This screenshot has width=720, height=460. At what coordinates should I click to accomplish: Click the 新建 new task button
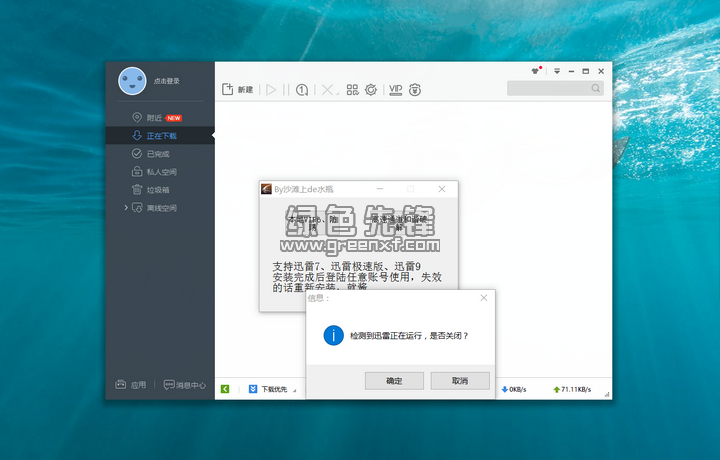pyautogui.click(x=237, y=90)
